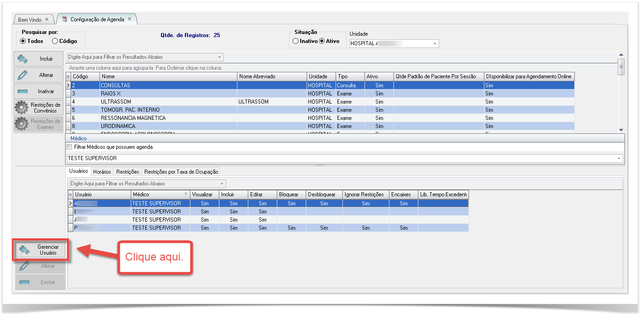Open Restrições por Taxa de Ocupação tab
Viewport: 644px width, 317px height.
[181, 172]
